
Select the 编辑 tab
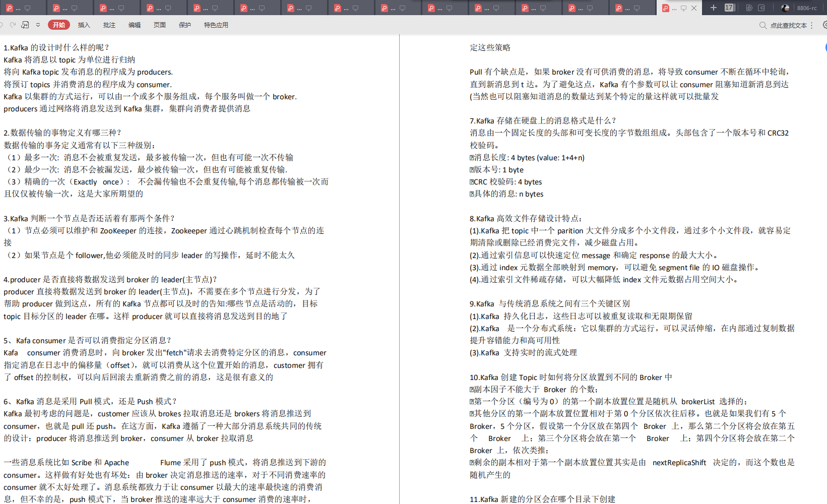(x=135, y=25)
